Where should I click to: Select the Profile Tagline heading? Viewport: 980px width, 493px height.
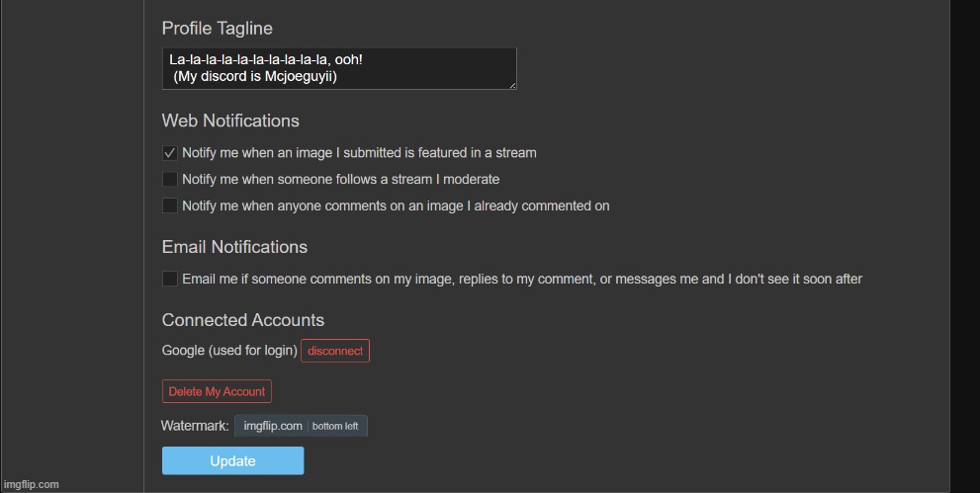(217, 29)
